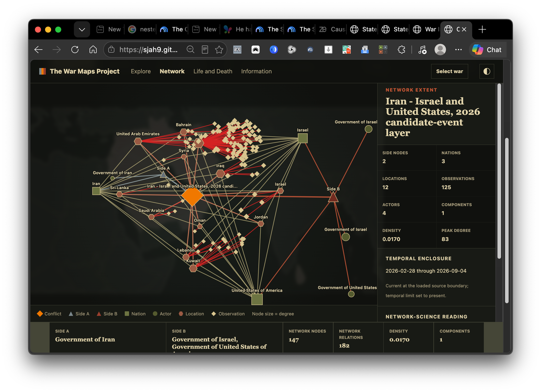This screenshot has height=392, width=541.
Task: Expand the tab list chevron
Action: tap(82, 29)
